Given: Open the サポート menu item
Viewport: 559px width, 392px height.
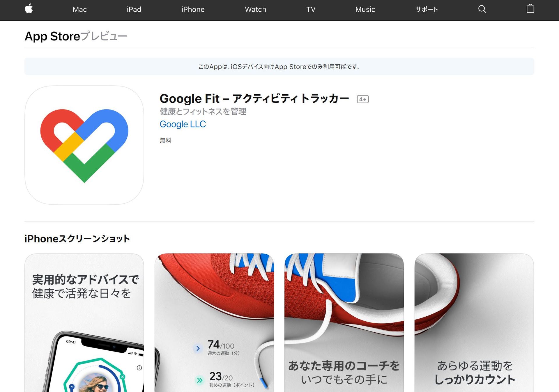Looking at the screenshot, I should (427, 9).
